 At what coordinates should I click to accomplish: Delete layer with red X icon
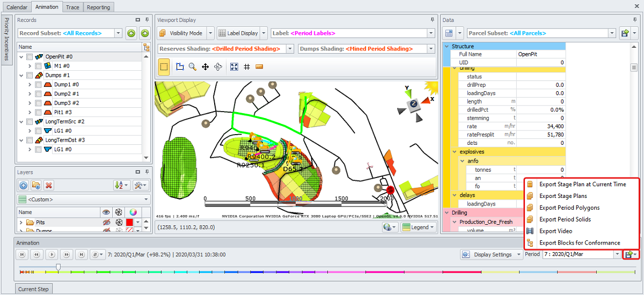(49, 186)
